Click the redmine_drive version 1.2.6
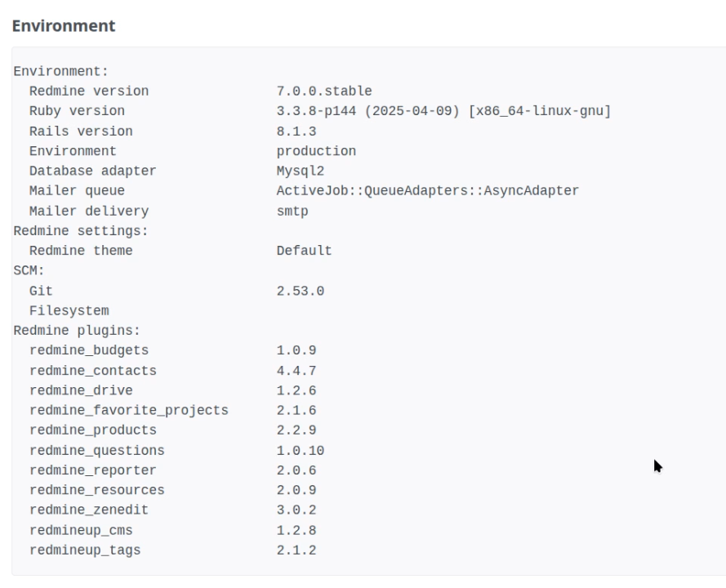Viewport: 726px width, 588px height. [x=296, y=391]
